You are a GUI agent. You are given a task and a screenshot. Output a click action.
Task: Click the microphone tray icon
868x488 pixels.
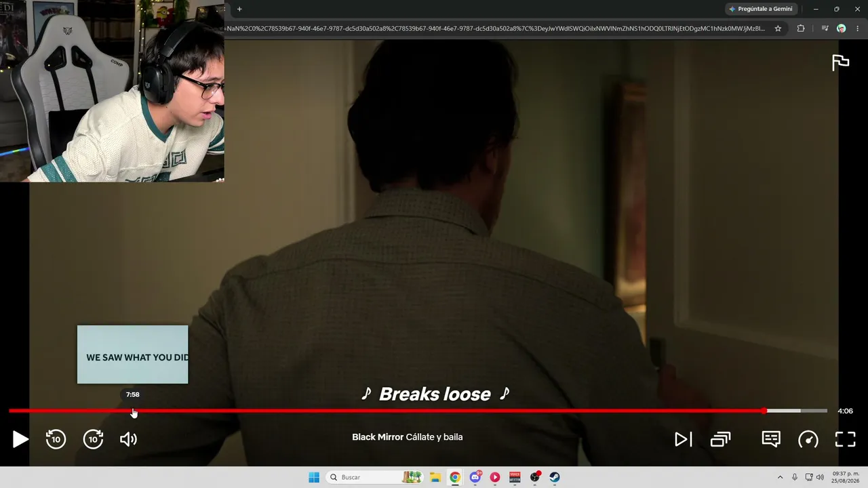[x=795, y=477]
